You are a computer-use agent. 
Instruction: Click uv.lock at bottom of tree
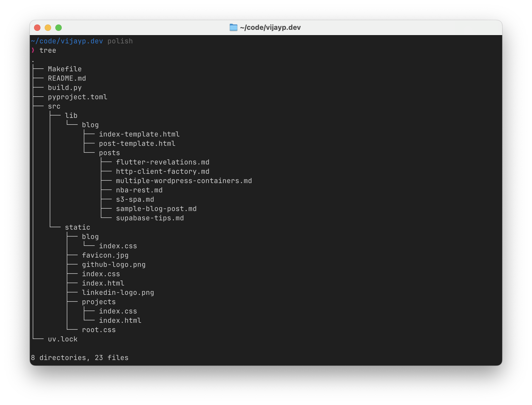(63, 339)
